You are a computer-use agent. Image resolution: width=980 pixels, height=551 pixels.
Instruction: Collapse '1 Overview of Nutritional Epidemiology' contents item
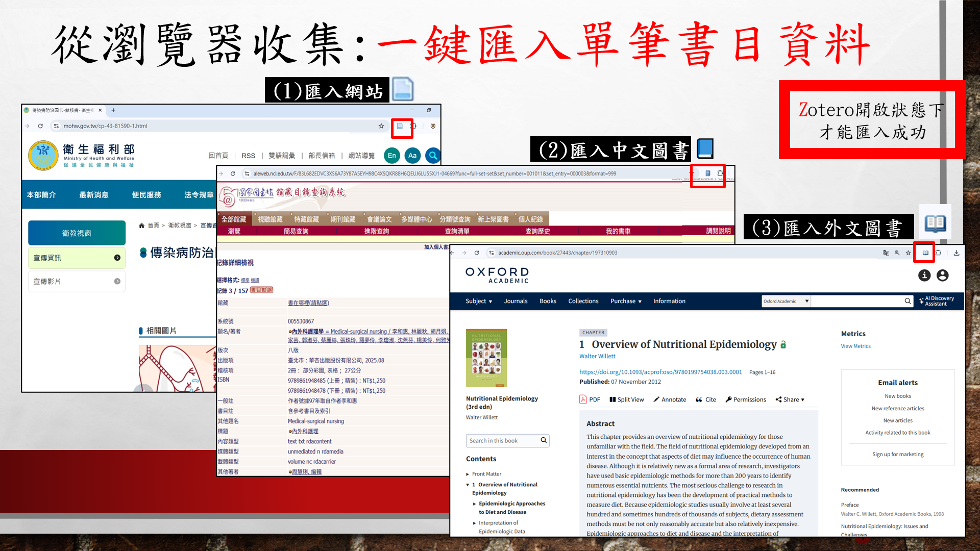[x=468, y=485]
